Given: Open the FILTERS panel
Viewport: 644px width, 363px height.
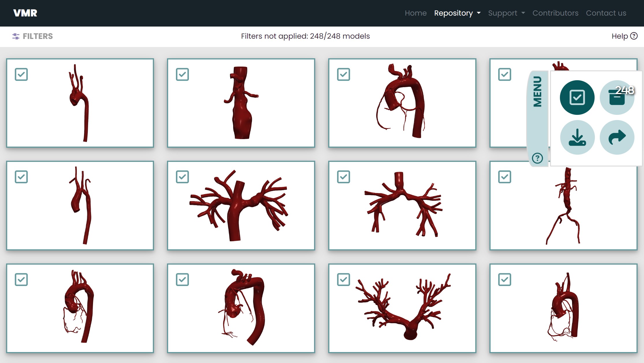Looking at the screenshot, I should point(33,36).
